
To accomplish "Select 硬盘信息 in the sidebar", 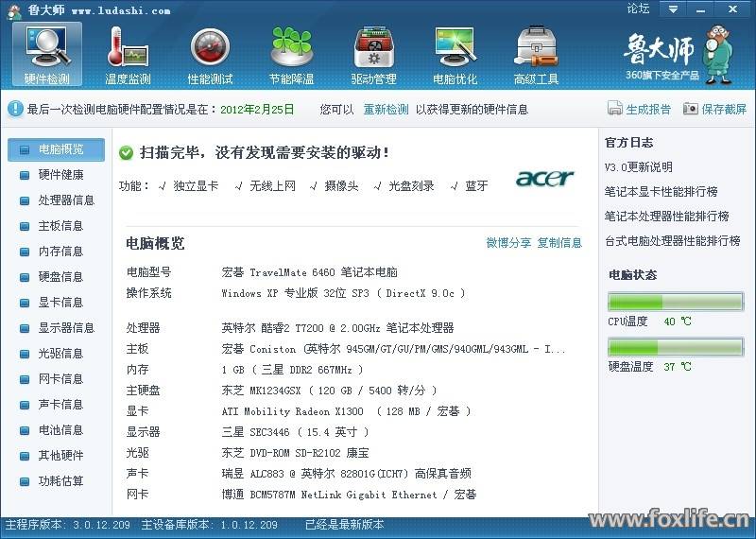I will (x=60, y=277).
